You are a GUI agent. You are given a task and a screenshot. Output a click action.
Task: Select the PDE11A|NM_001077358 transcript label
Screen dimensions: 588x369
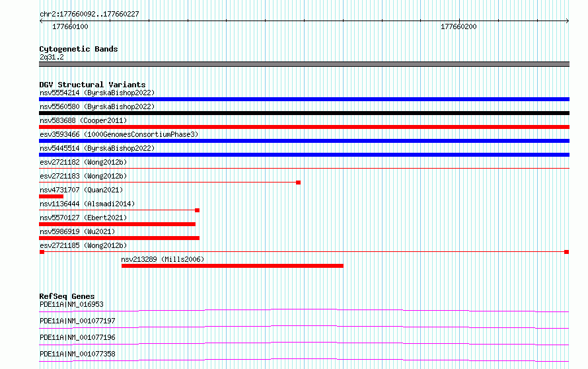[x=77, y=354]
